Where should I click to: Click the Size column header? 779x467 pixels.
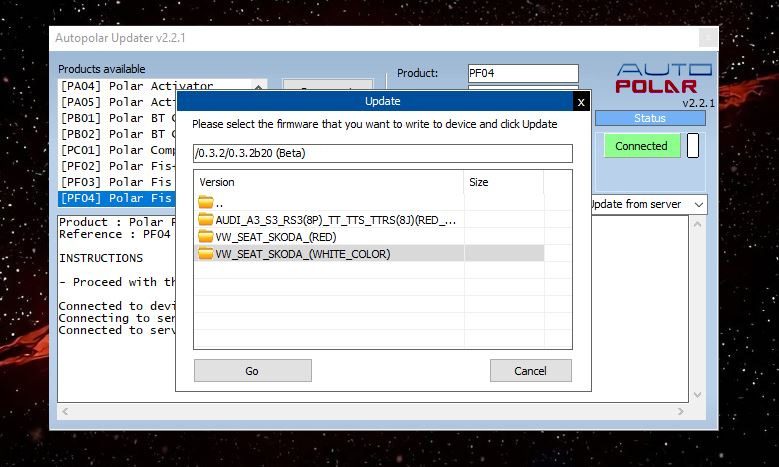(x=503, y=182)
